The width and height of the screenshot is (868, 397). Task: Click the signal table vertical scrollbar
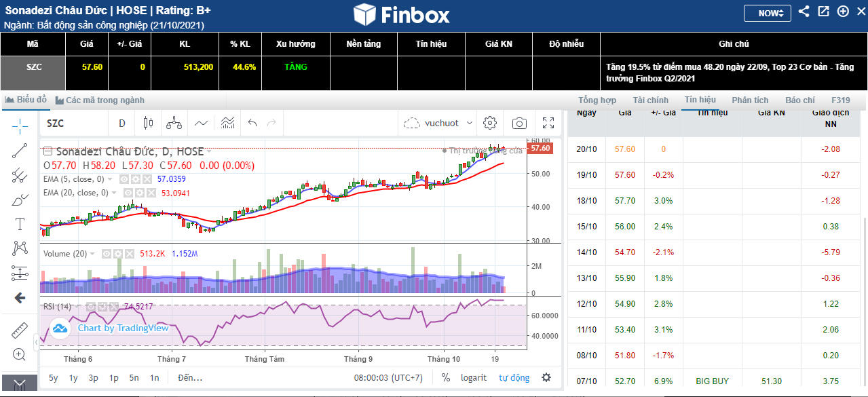[x=865, y=301]
